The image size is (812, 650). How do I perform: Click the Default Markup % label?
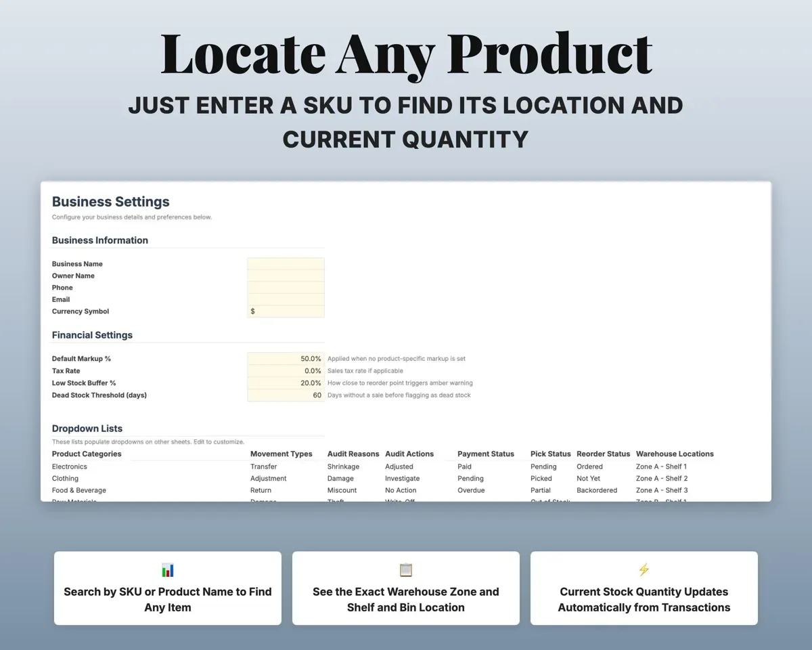pyautogui.click(x=81, y=359)
